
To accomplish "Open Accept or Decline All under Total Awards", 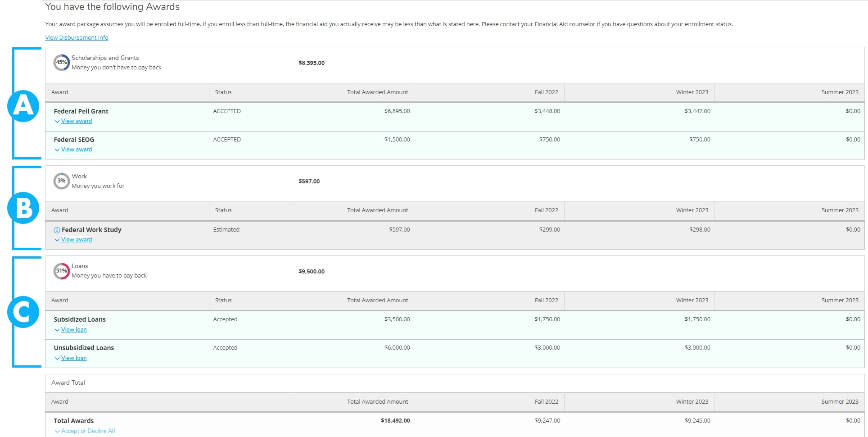I will pos(88,431).
